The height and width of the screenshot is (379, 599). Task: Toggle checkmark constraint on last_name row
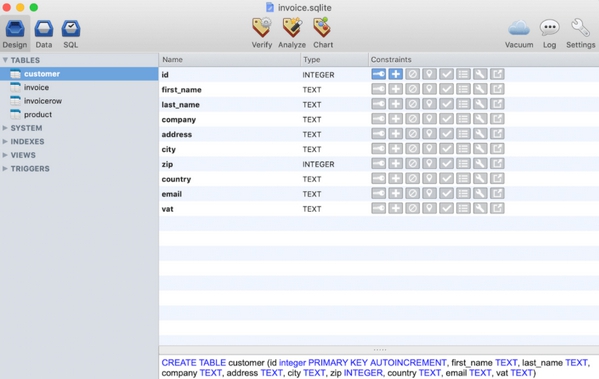point(446,104)
